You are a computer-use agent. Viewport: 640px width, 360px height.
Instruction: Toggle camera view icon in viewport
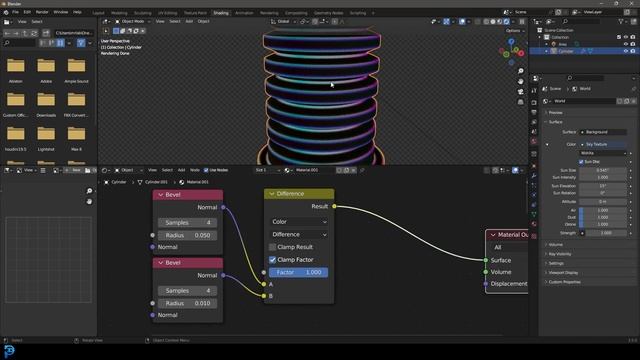click(x=520, y=92)
